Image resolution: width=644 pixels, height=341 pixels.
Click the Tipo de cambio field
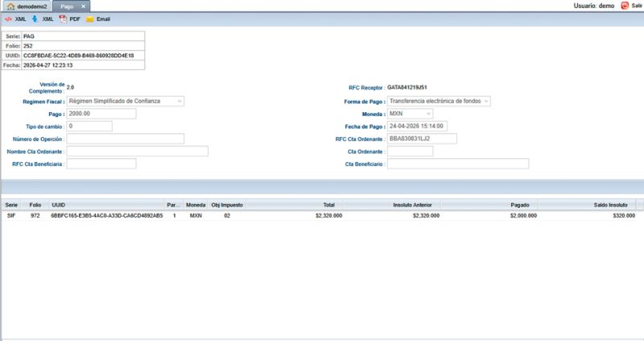[x=89, y=127]
